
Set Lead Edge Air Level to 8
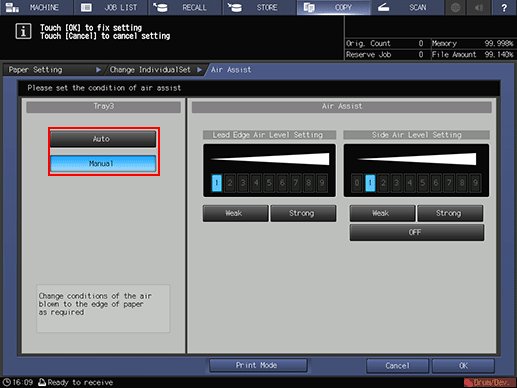[x=309, y=183]
